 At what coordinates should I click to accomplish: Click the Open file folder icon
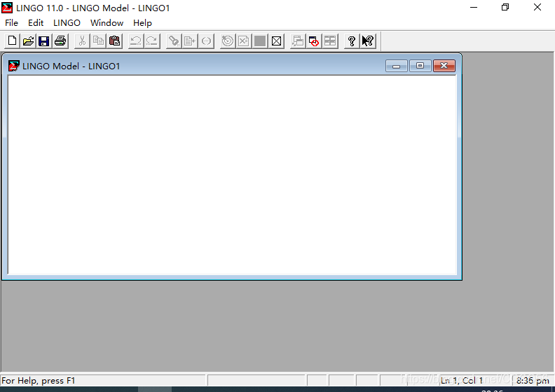point(28,41)
